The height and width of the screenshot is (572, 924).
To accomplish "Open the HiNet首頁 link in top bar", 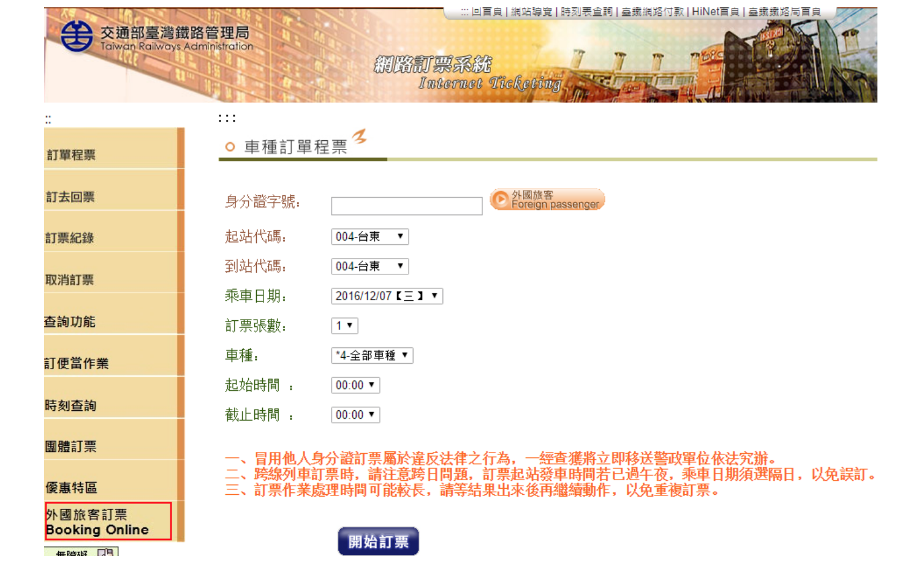I will pyautogui.click(x=715, y=12).
